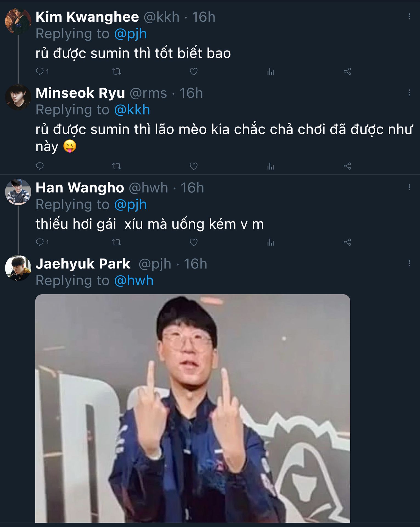The width and height of the screenshot is (420, 527).
Task: Reply to Minseok Ryu's tweet
Action: [40, 166]
